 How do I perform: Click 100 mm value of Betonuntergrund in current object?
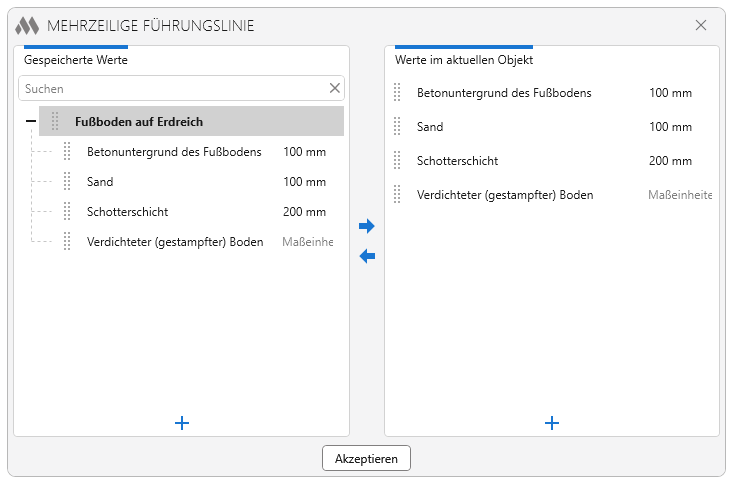(670, 92)
